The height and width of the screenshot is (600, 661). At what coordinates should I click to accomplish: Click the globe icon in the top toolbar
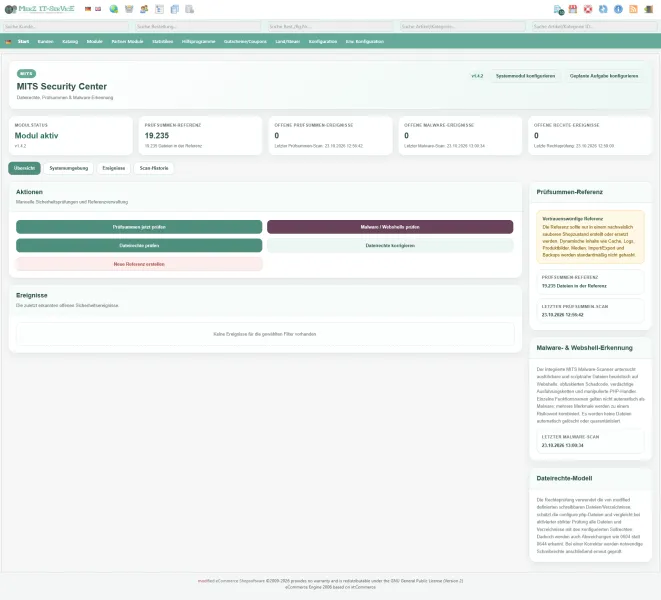[x=113, y=9]
